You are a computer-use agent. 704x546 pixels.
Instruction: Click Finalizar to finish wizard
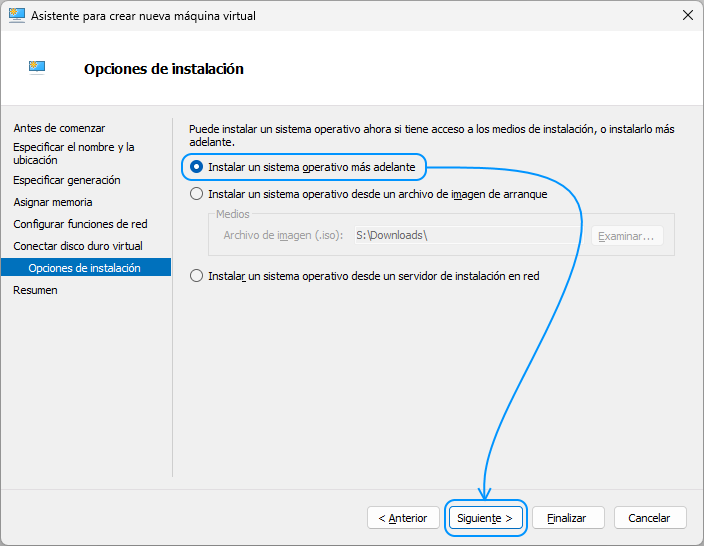point(568,518)
